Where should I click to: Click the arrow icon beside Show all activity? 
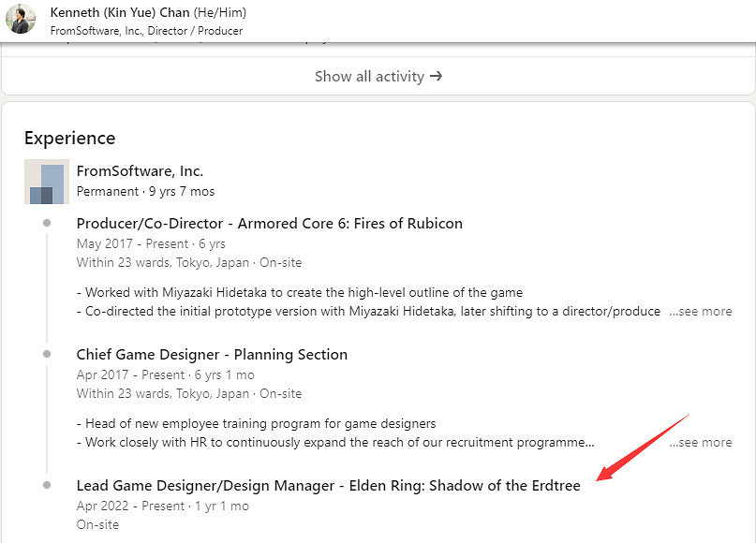pos(436,77)
